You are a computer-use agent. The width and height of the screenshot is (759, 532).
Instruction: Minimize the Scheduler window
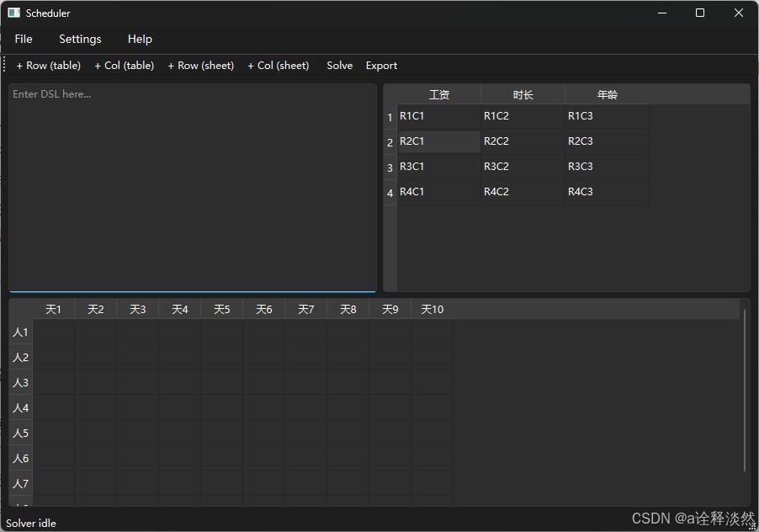coord(662,13)
